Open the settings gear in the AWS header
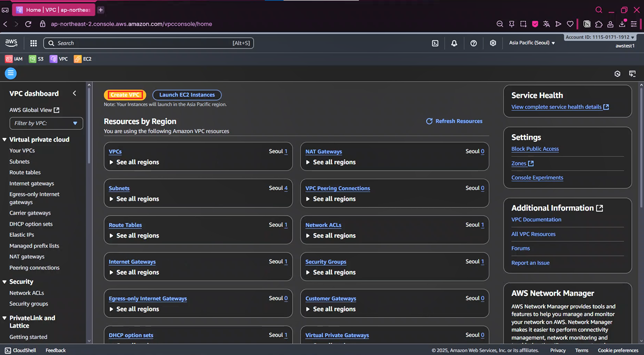 point(493,43)
